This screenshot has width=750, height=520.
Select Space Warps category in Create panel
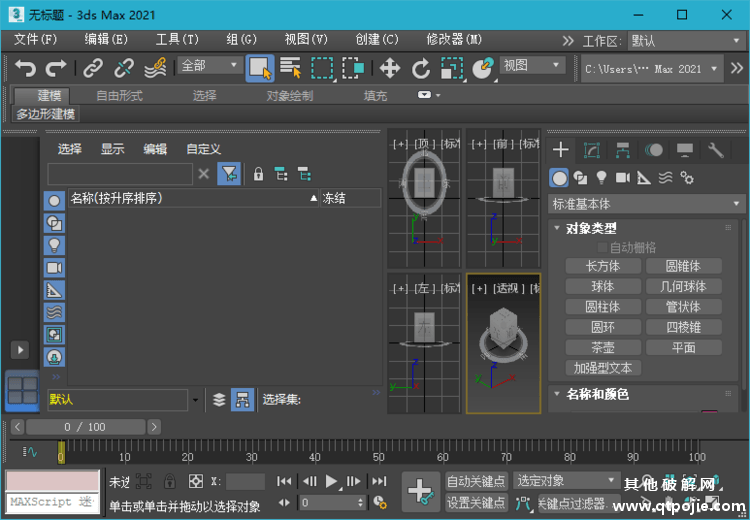click(x=665, y=178)
